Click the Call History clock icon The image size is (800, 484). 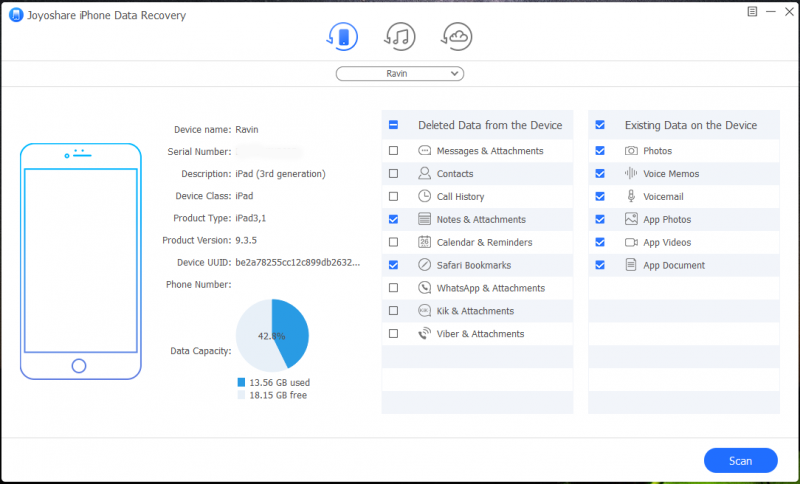(x=424, y=197)
